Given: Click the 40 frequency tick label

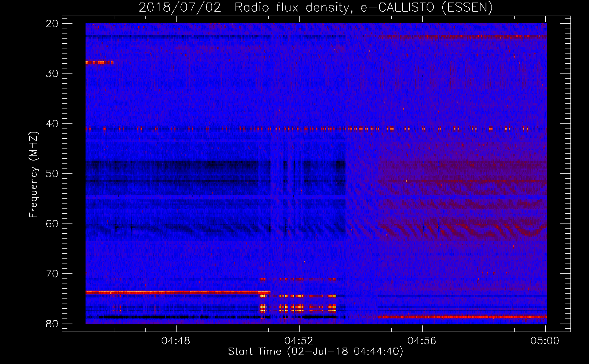Looking at the screenshot, I should point(52,124).
